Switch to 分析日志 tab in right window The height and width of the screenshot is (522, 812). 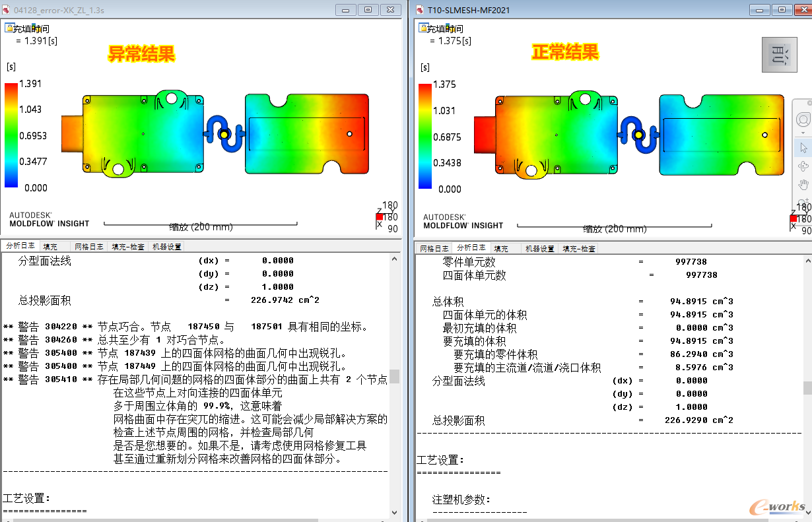click(x=473, y=247)
